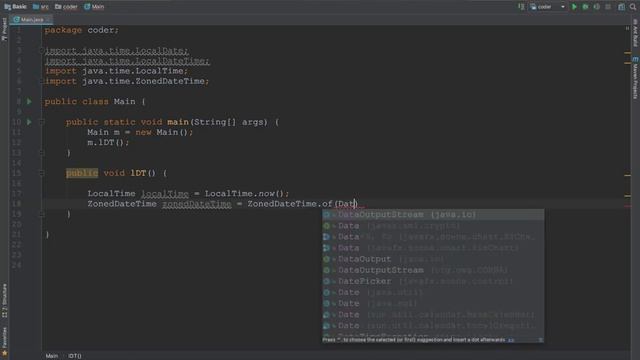Image resolution: width=640 pixels, height=360 pixels.
Task: Click the Build project icon beside run configuration
Action: pyautogui.click(x=521, y=7)
